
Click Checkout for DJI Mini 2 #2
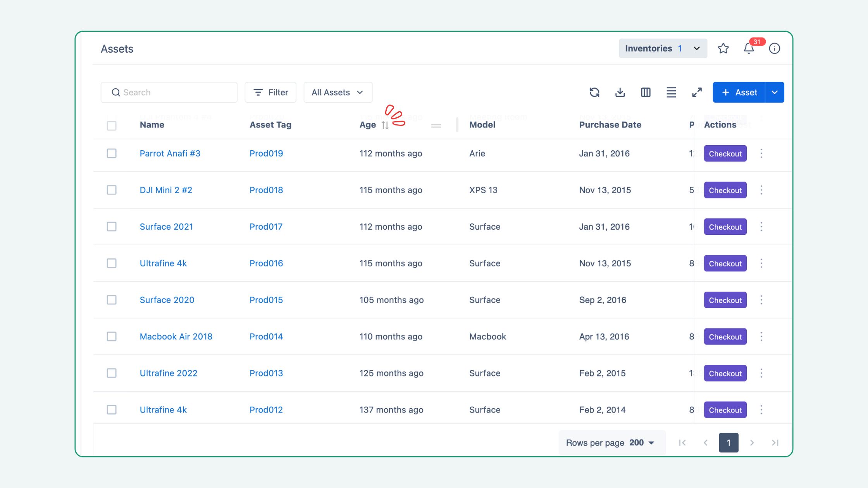(725, 190)
